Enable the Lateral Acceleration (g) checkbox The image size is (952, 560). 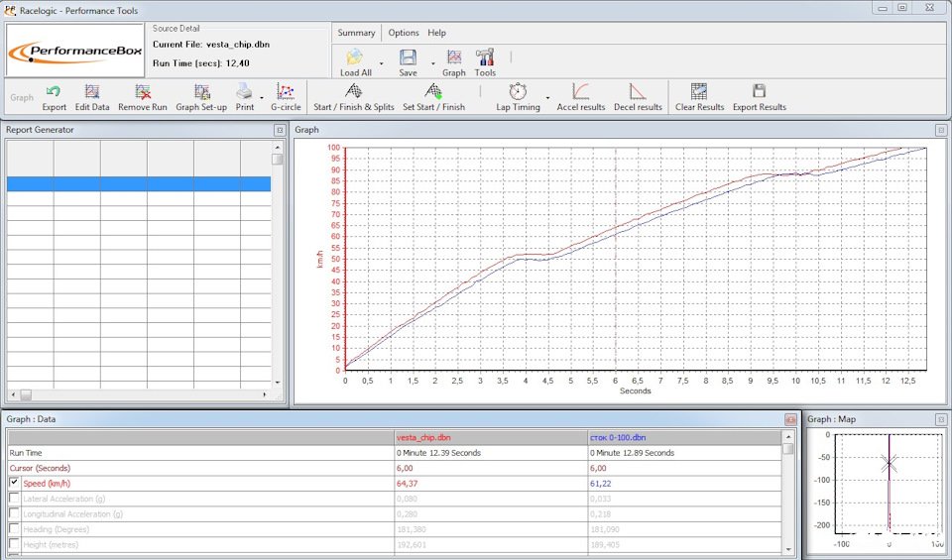coord(14,499)
